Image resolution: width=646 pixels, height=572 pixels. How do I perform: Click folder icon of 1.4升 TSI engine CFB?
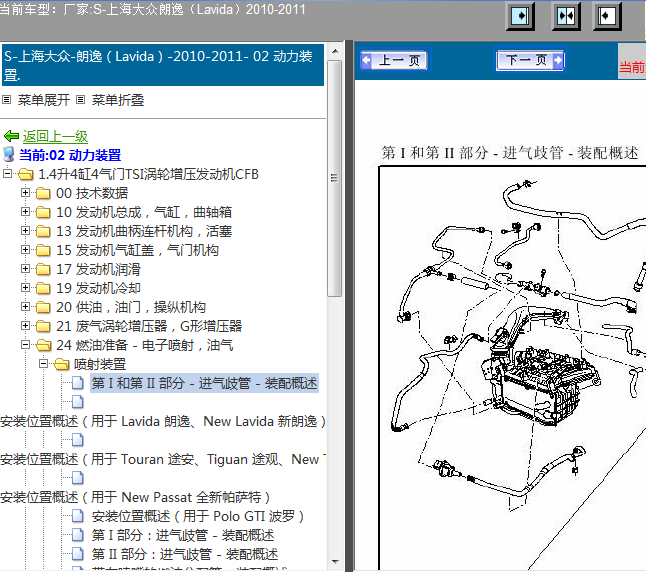[25, 174]
